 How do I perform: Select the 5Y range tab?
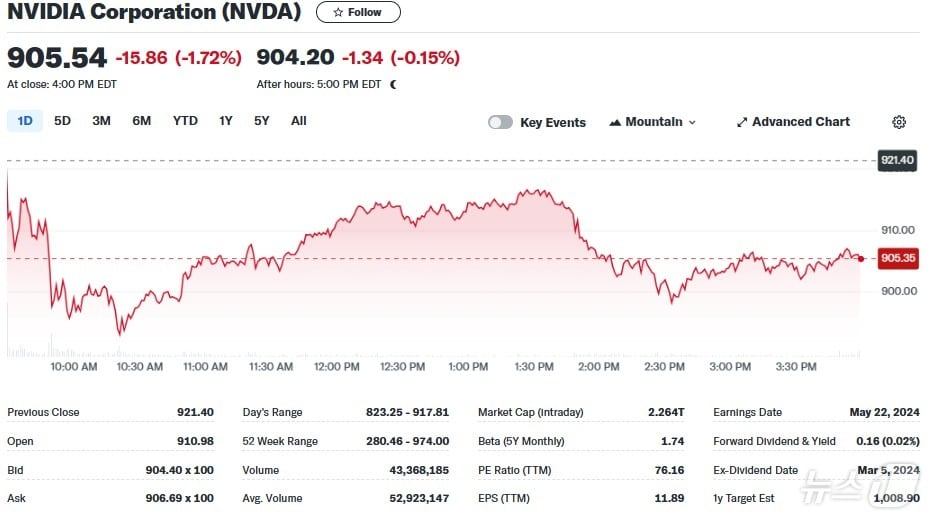pos(261,121)
